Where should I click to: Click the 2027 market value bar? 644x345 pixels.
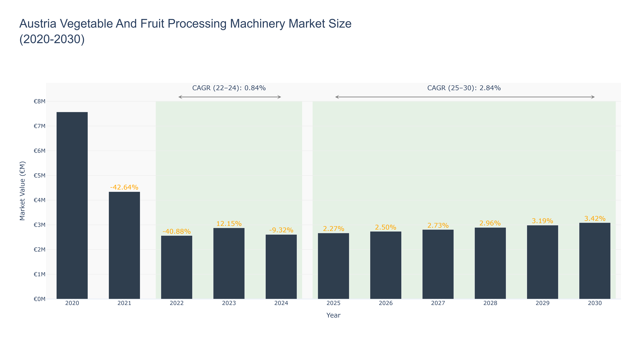[x=438, y=264]
